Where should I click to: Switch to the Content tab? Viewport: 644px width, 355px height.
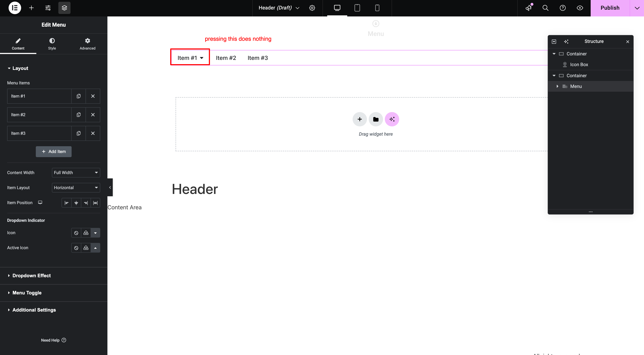point(18,44)
